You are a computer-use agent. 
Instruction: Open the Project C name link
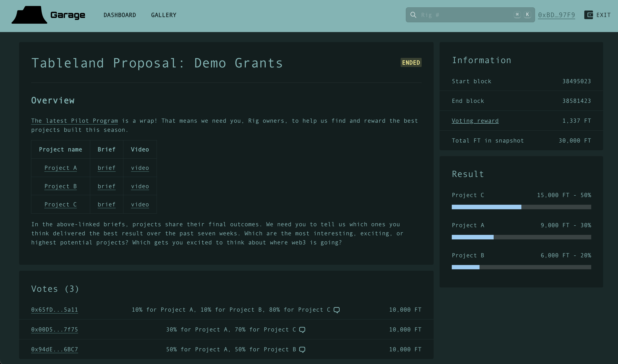pos(61,204)
